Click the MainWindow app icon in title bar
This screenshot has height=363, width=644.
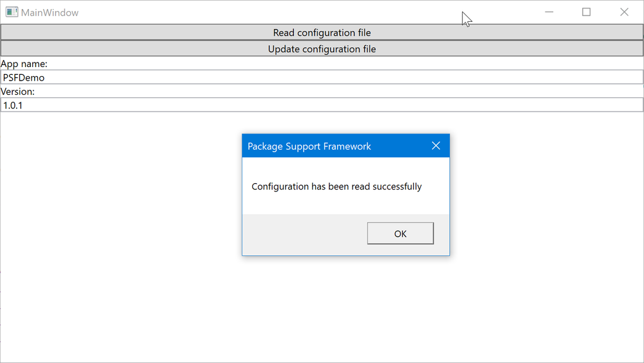pos(12,12)
